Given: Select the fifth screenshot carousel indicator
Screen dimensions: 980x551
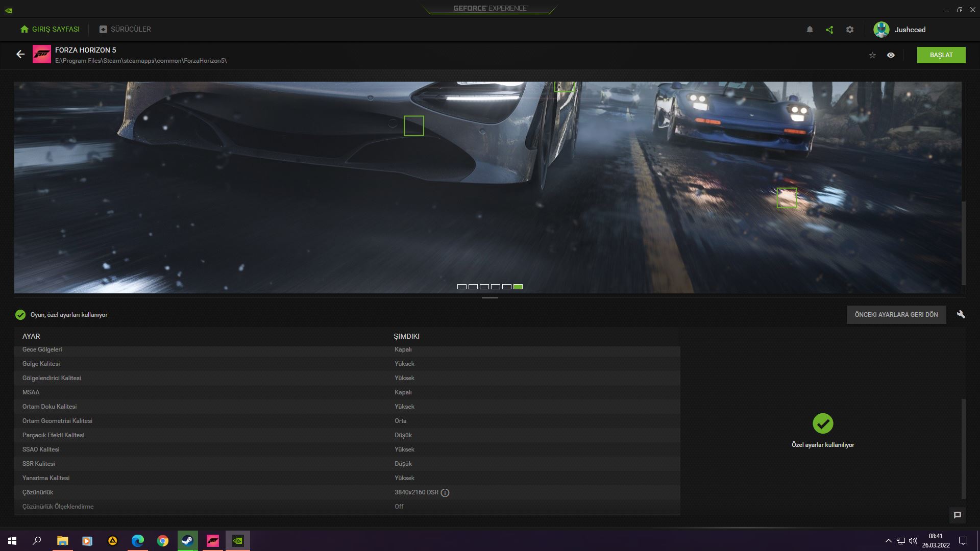Looking at the screenshot, I should [507, 287].
